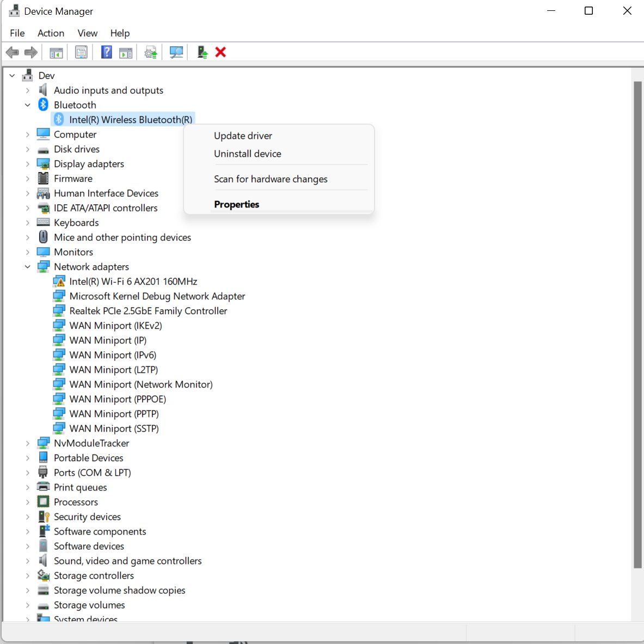
Task: Collapse the Network adapters category
Action: tap(28, 267)
